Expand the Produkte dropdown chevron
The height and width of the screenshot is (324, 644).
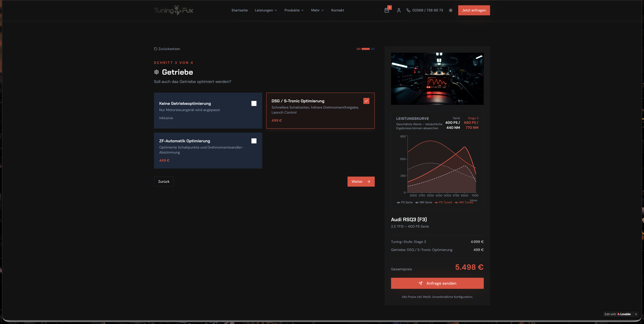point(302,10)
